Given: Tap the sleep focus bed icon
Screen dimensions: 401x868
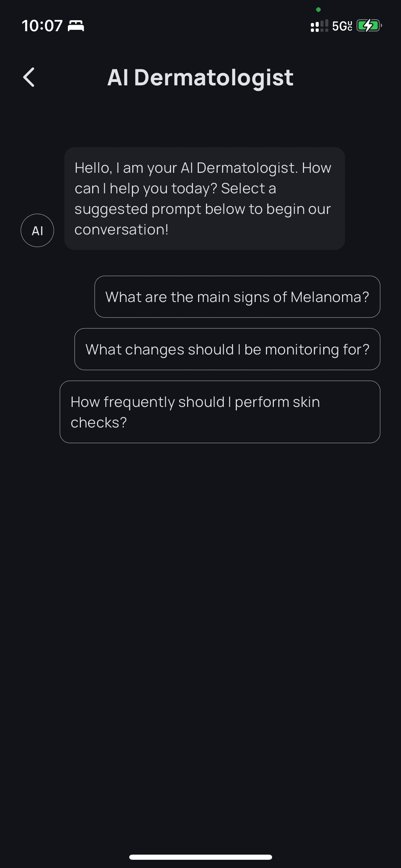Looking at the screenshot, I should [76, 26].
